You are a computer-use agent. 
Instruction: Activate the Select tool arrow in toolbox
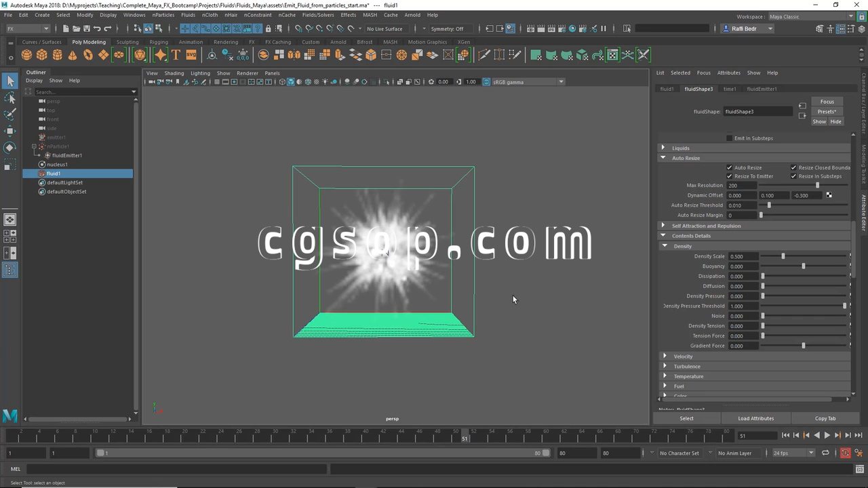coord(10,81)
